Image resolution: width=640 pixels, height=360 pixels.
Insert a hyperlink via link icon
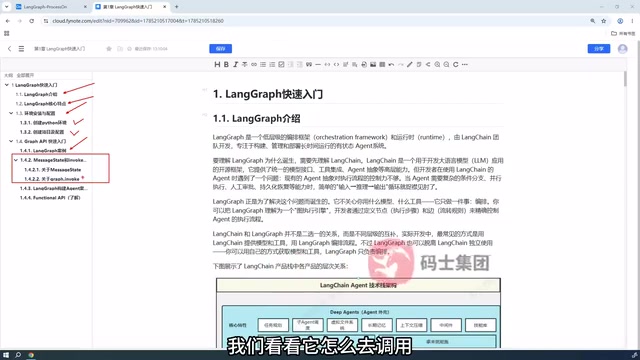point(254,64)
